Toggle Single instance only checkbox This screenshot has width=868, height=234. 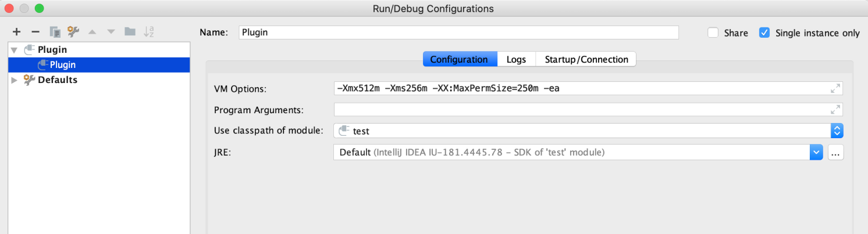point(764,33)
